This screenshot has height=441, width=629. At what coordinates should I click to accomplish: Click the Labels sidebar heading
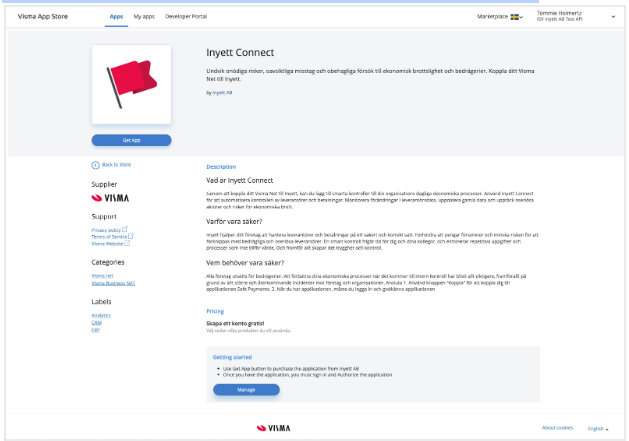click(101, 302)
